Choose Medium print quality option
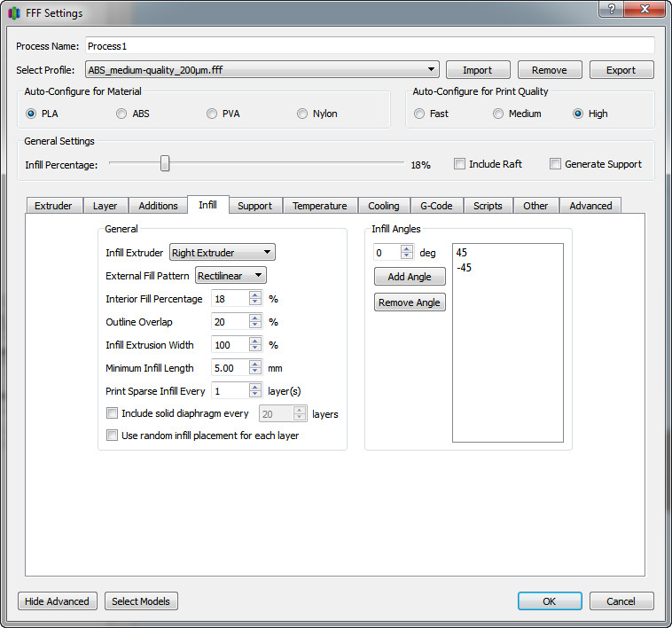Viewport: 672px width, 628px height. 499,114
